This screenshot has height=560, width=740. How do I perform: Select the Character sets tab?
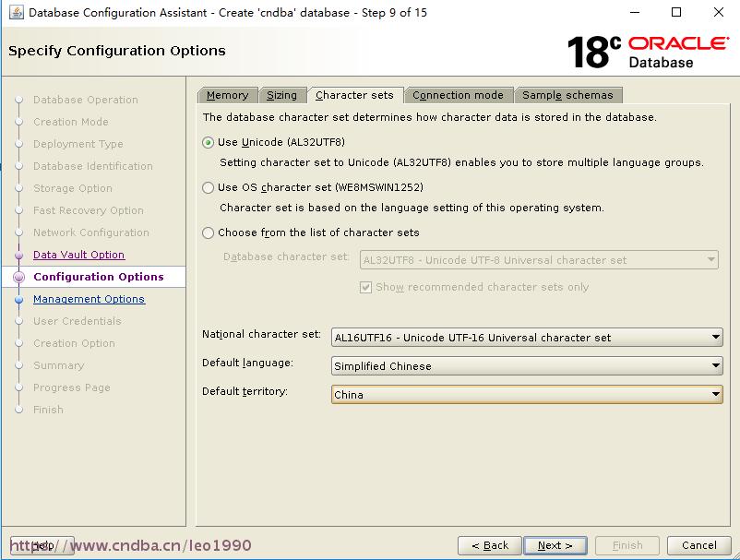click(x=354, y=95)
